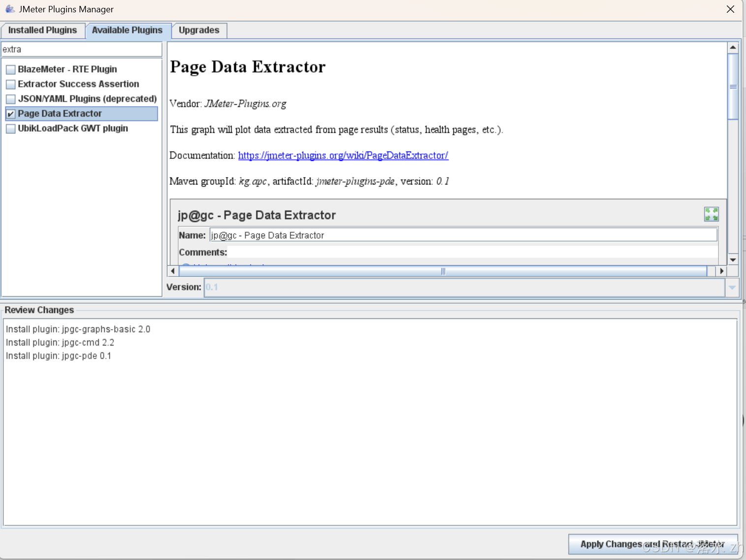This screenshot has height=560, width=746.
Task: Open the Upgrades tab
Action: (x=199, y=30)
